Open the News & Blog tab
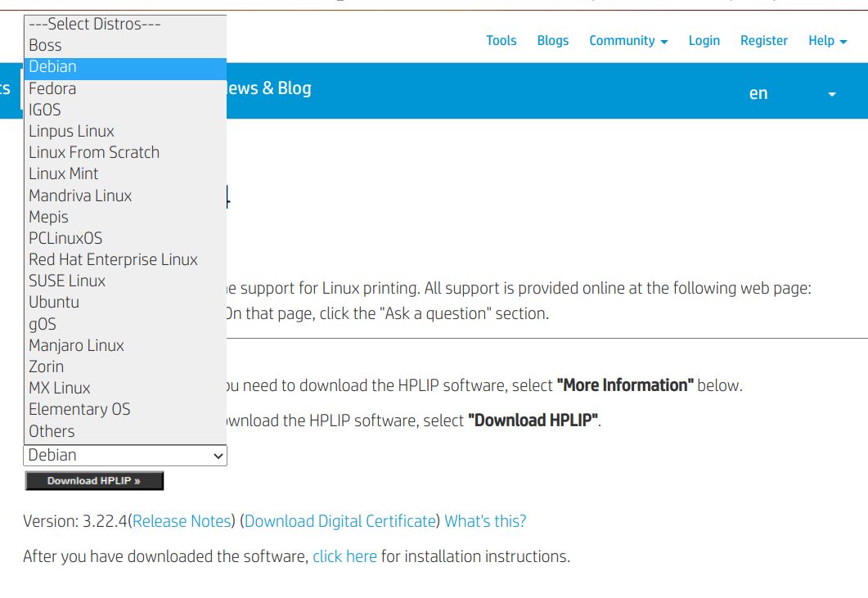This screenshot has height=598, width=868. (268, 88)
